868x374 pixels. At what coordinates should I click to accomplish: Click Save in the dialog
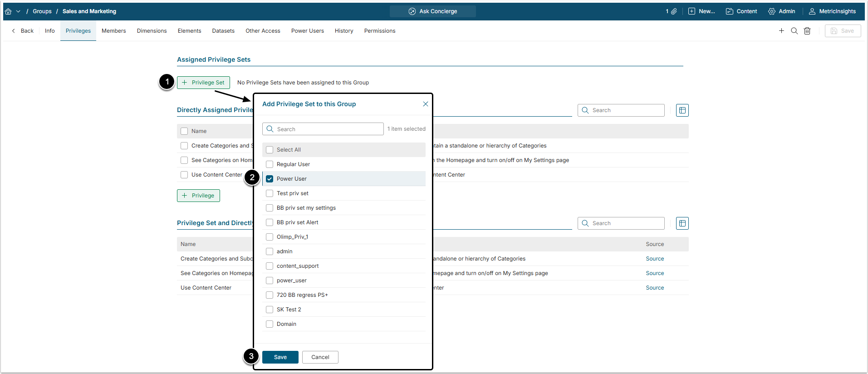coord(280,357)
